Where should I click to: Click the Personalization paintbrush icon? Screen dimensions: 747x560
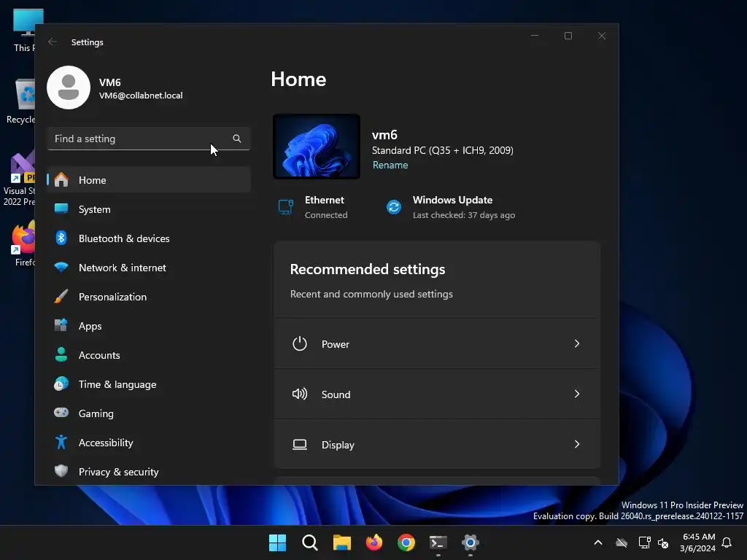[x=61, y=296]
